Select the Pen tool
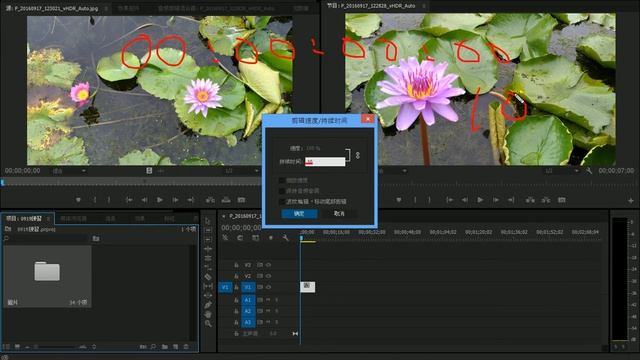 pyautogui.click(x=208, y=305)
